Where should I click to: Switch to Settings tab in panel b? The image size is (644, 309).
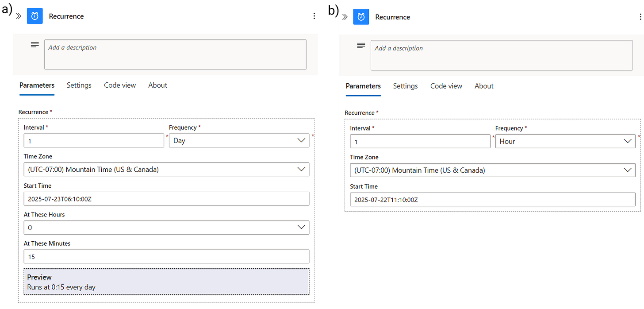click(406, 86)
